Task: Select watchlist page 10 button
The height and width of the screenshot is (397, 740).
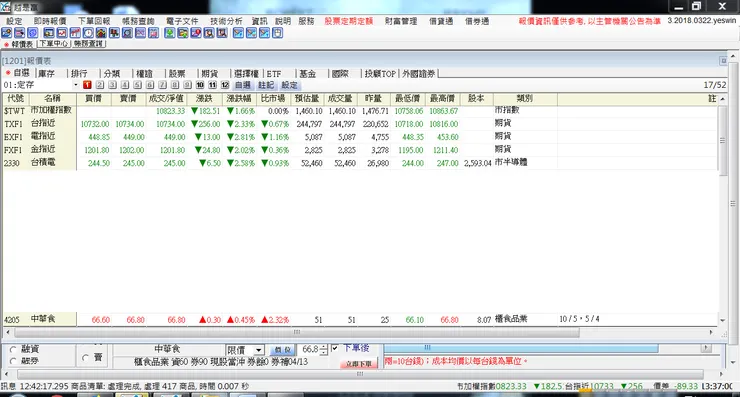Action: pyautogui.click(x=200, y=85)
